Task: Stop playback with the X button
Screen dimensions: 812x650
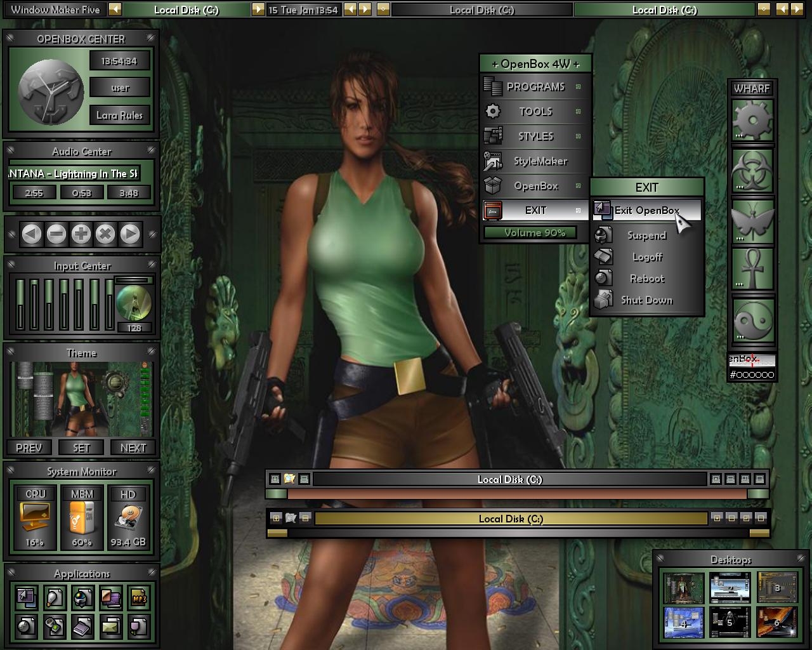Action: click(x=105, y=234)
